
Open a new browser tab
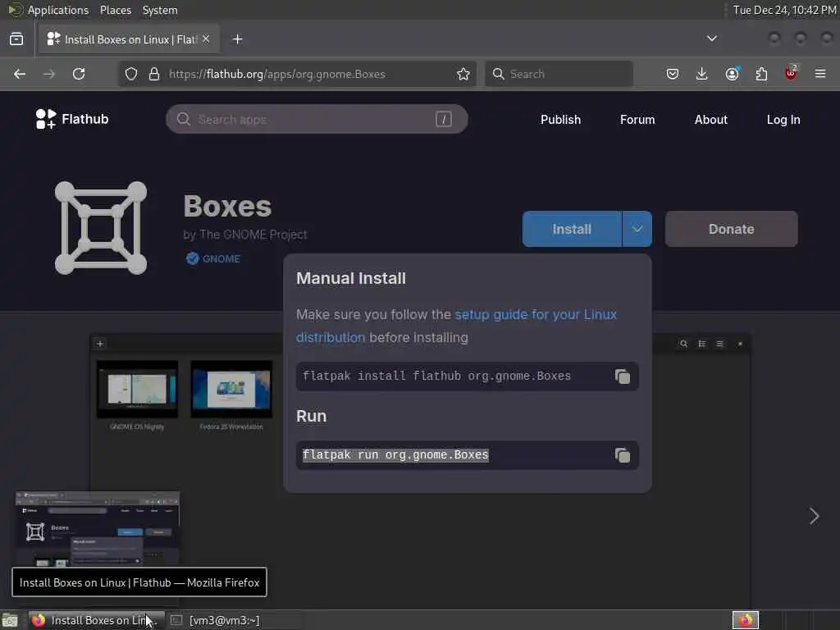coord(237,39)
